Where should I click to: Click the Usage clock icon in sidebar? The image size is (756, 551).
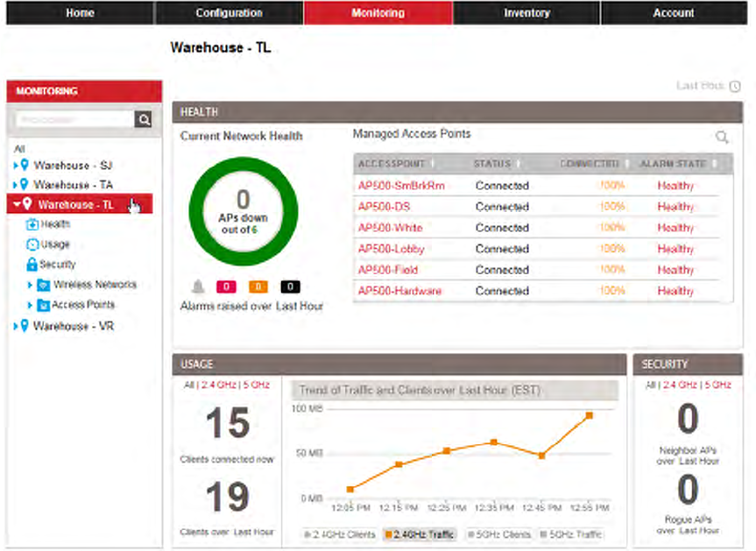[x=32, y=244]
